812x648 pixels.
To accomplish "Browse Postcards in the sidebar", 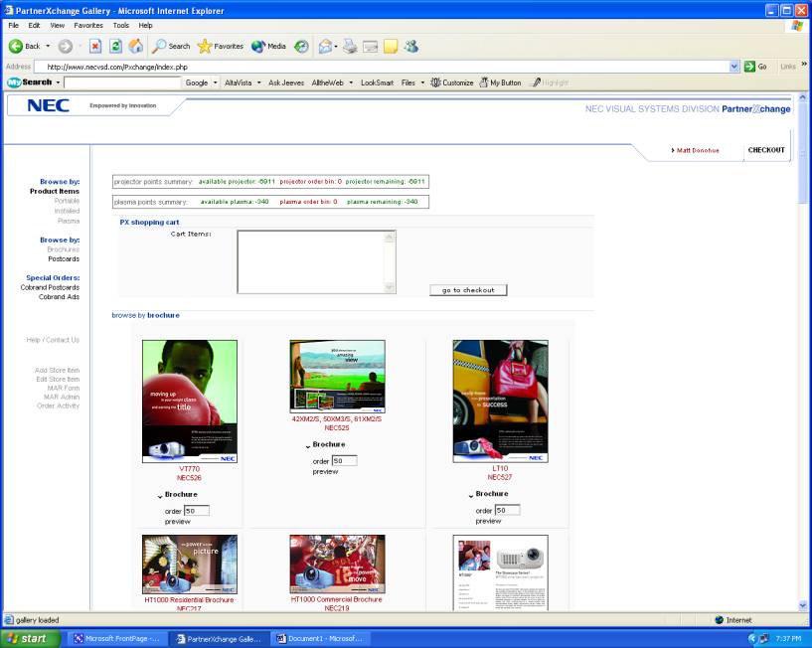I will 64,258.
